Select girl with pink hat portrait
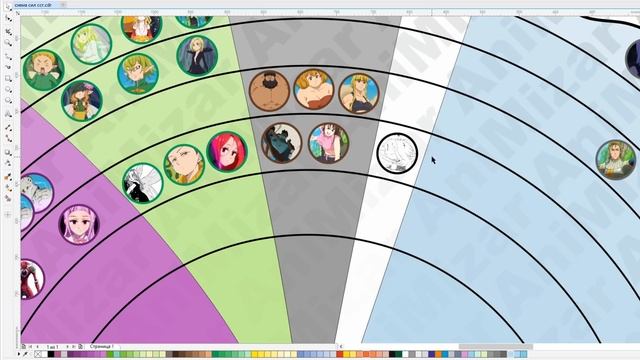Screen dimensions: 640x360 82,100
